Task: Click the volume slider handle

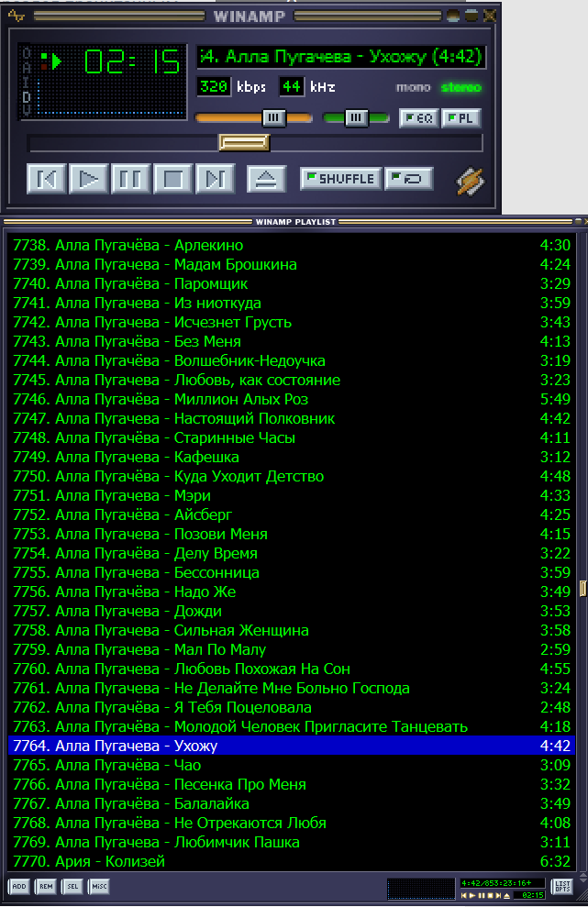Action: click(x=273, y=117)
